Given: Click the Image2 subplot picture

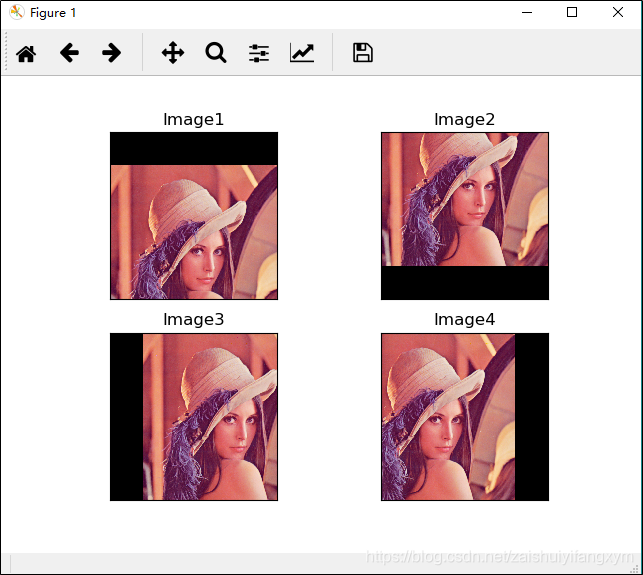Looking at the screenshot, I should tap(465, 216).
